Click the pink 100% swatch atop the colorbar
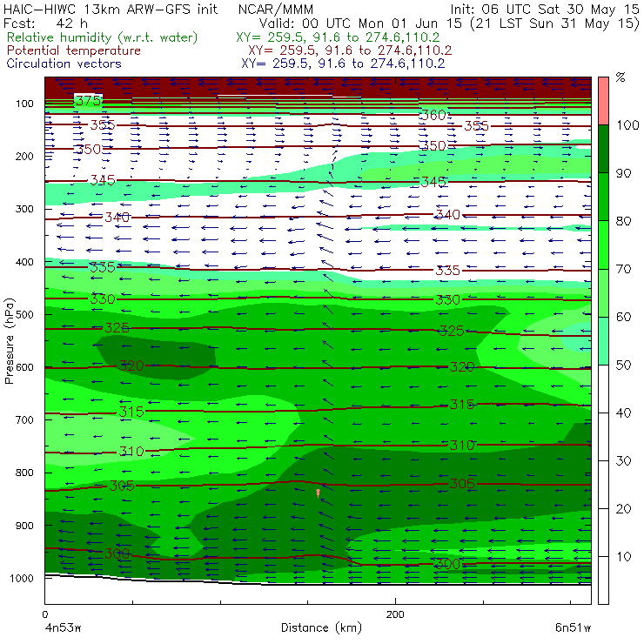 click(603, 101)
